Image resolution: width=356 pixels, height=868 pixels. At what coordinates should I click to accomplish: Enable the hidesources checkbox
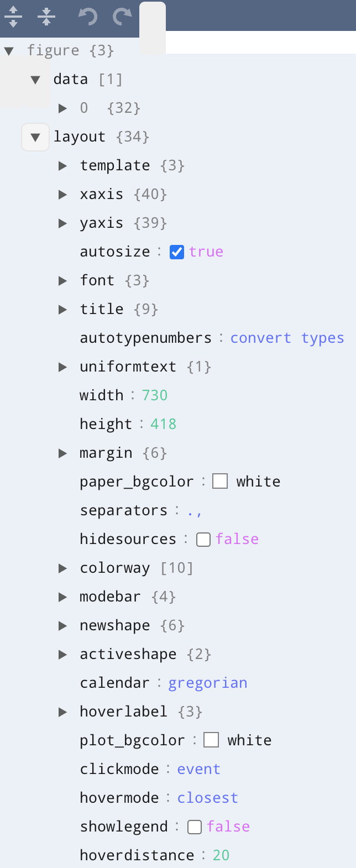(203, 540)
